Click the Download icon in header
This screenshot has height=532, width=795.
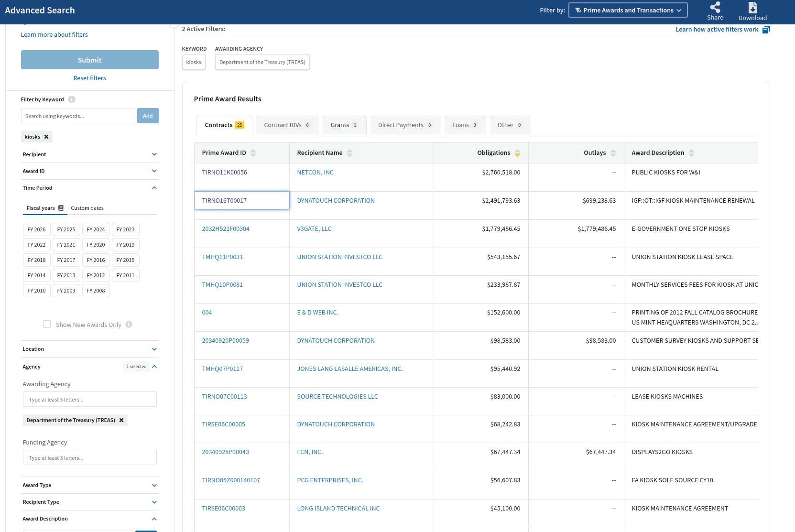click(752, 8)
